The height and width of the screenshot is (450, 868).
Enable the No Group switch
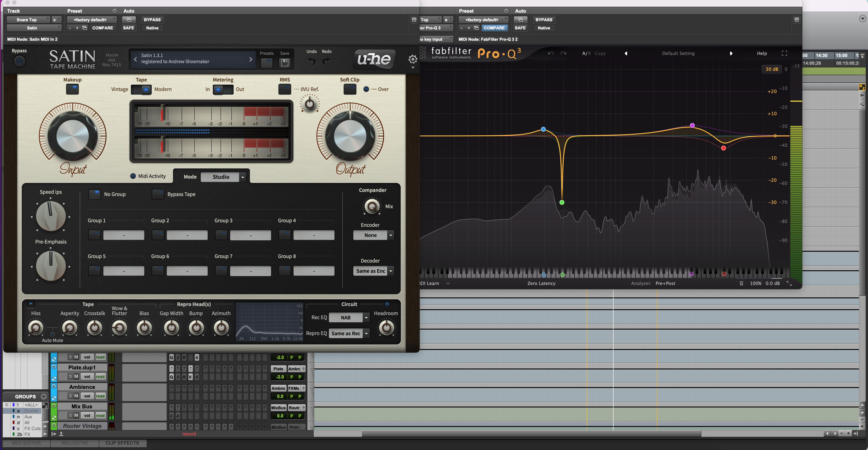pos(94,194)
